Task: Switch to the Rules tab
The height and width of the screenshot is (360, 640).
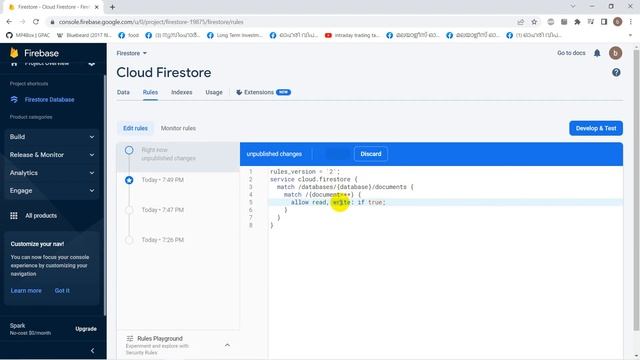Action: 150,92
